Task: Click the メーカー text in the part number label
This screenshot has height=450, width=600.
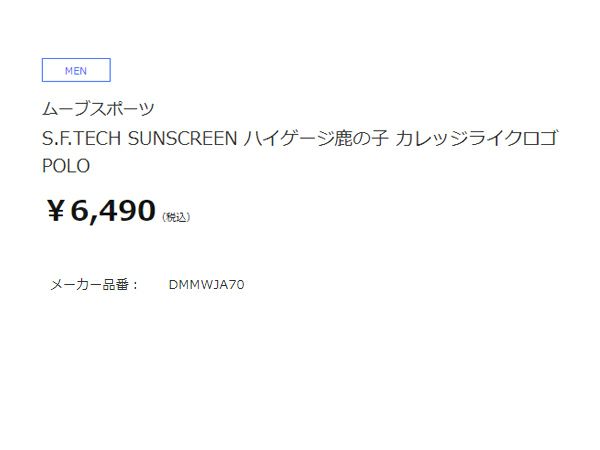Action: (74, 285)
